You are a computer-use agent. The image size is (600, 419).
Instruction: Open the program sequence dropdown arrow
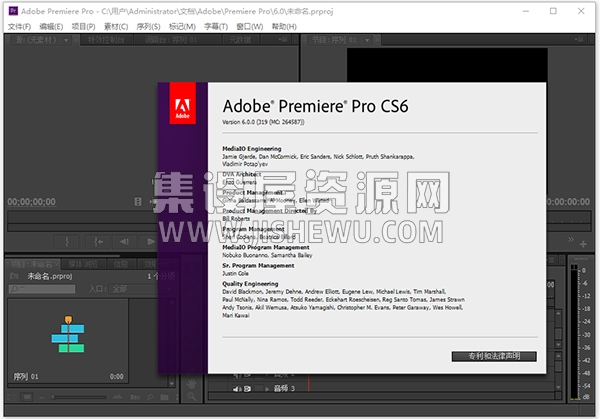pyautogui.click(x=367, y=40)
